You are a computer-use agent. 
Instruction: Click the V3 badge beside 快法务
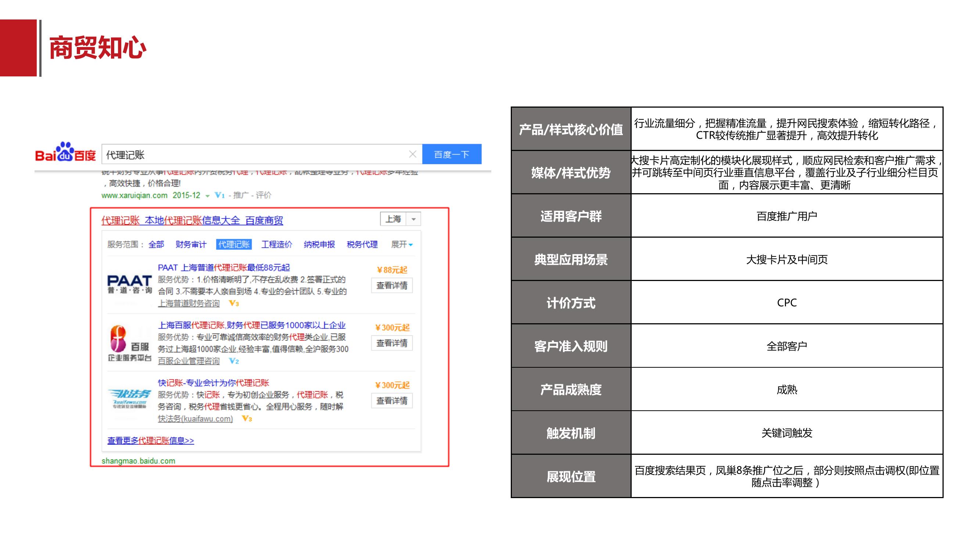pos(247,419)
